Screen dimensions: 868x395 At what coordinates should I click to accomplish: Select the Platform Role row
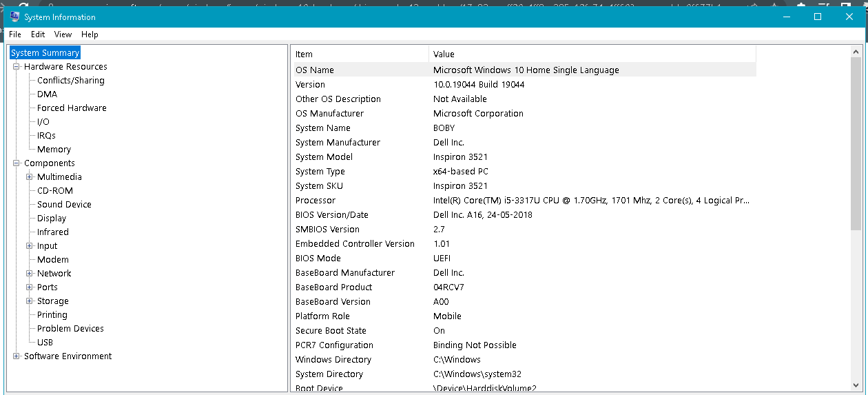pyautogui.click(x=525, y=316)
